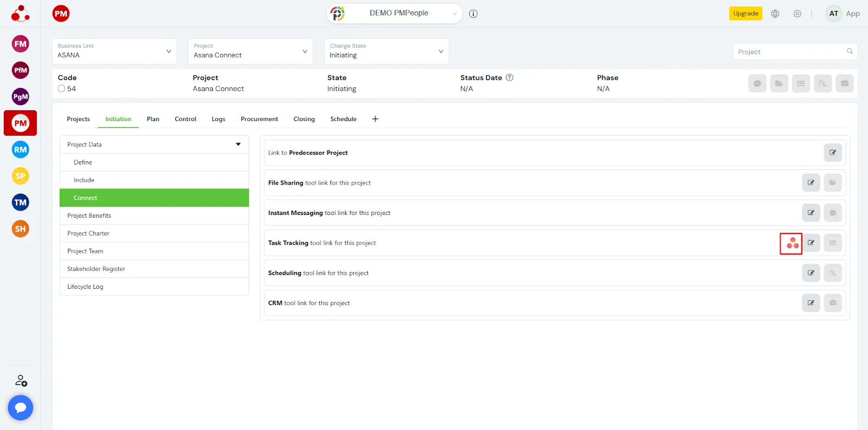Open the Asana task tracking icon
Screen dimensions: 868x430
click(792, 243)
